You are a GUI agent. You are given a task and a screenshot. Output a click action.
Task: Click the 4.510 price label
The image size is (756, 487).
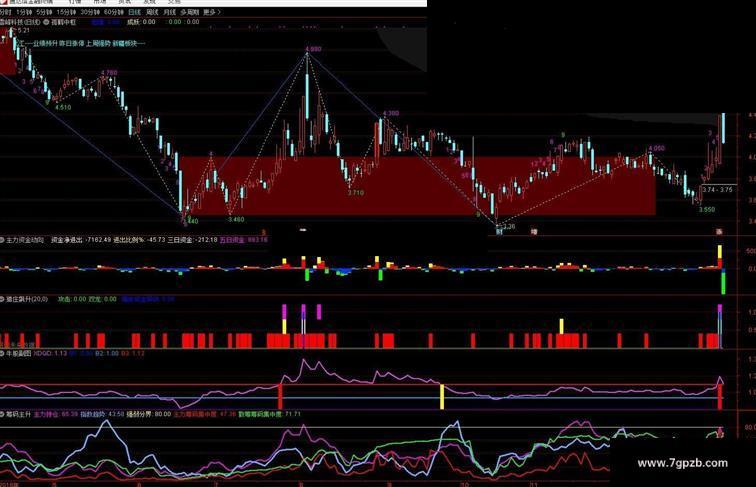pos(63,108)
